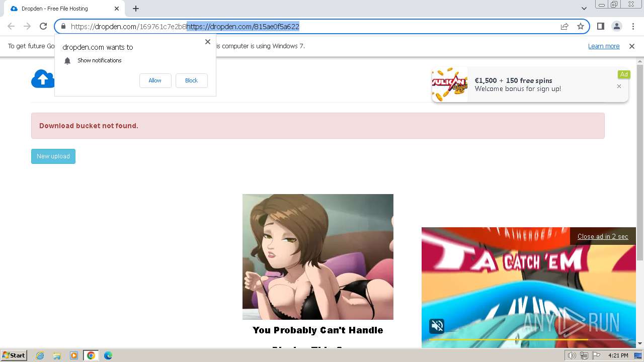Click the Action Center flag icon

pos(596,355)
